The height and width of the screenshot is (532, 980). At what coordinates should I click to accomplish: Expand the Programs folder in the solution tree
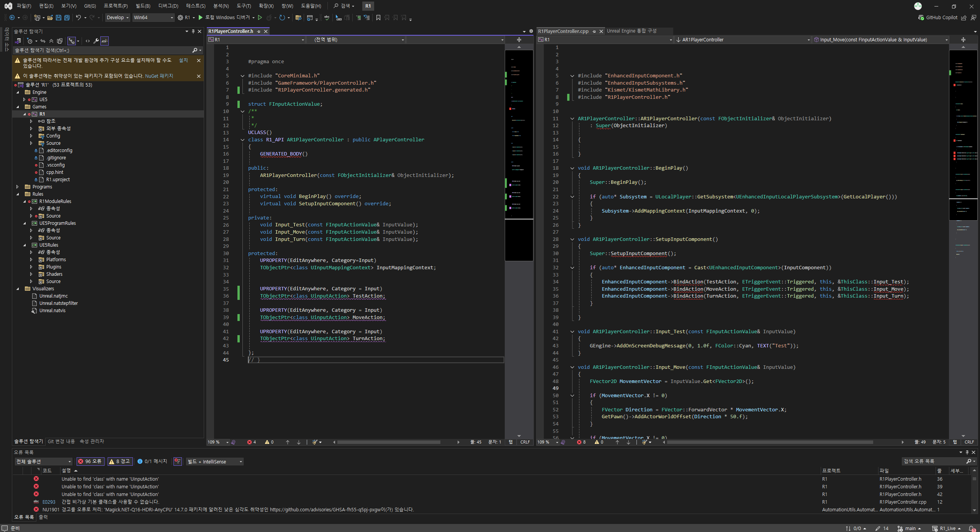point(17,187)
